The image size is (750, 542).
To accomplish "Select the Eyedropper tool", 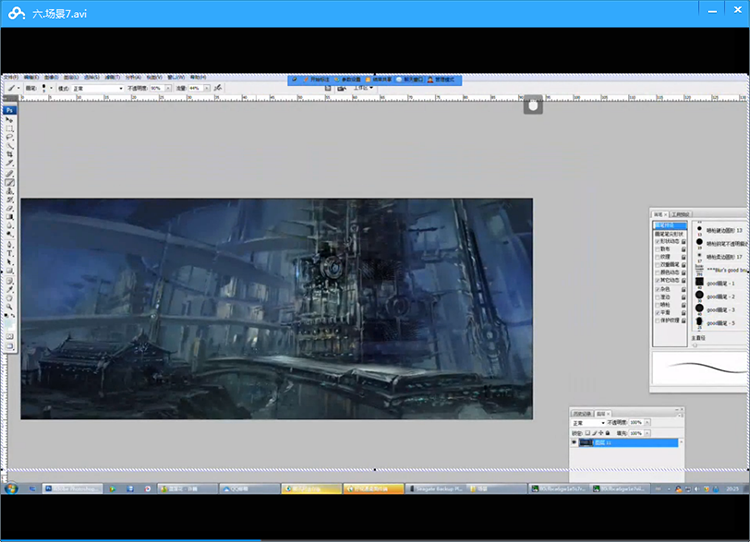I will (9, 289).
